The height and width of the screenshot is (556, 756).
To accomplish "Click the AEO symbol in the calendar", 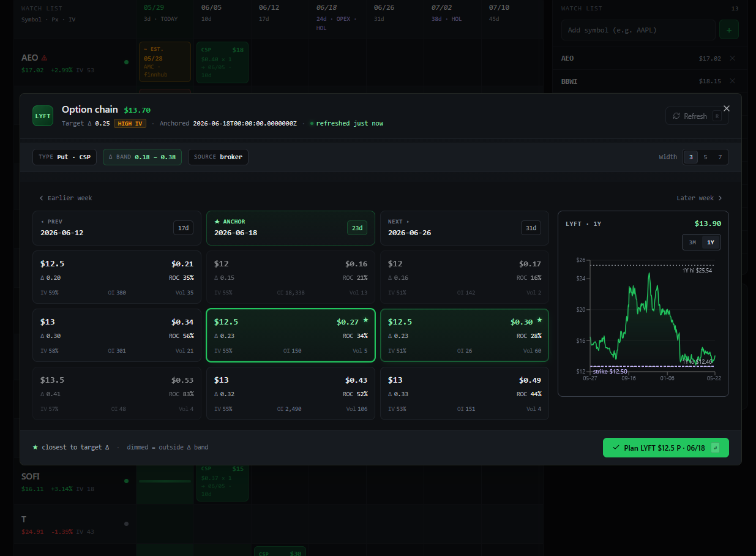I will [30, 58].
